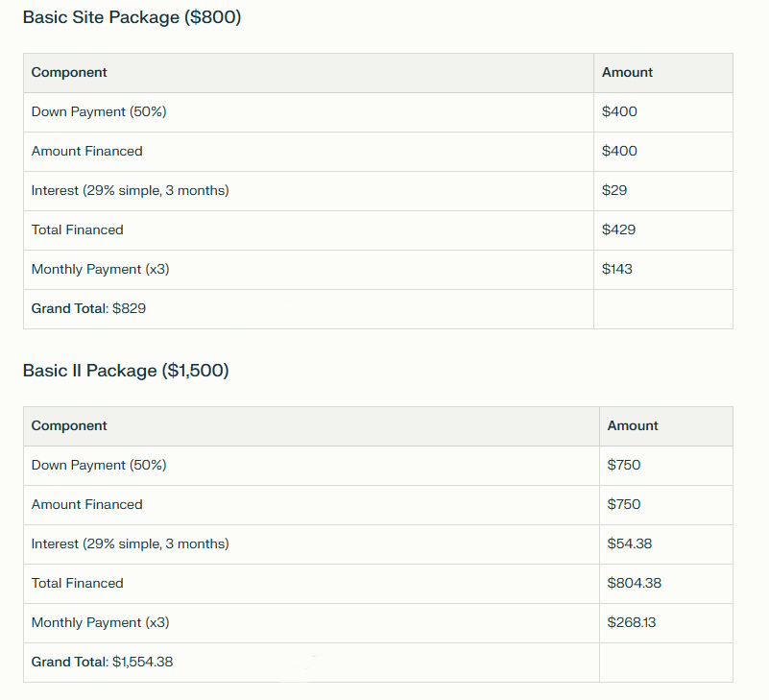
Task: Select the $29 interest amount
Action: 614,191
